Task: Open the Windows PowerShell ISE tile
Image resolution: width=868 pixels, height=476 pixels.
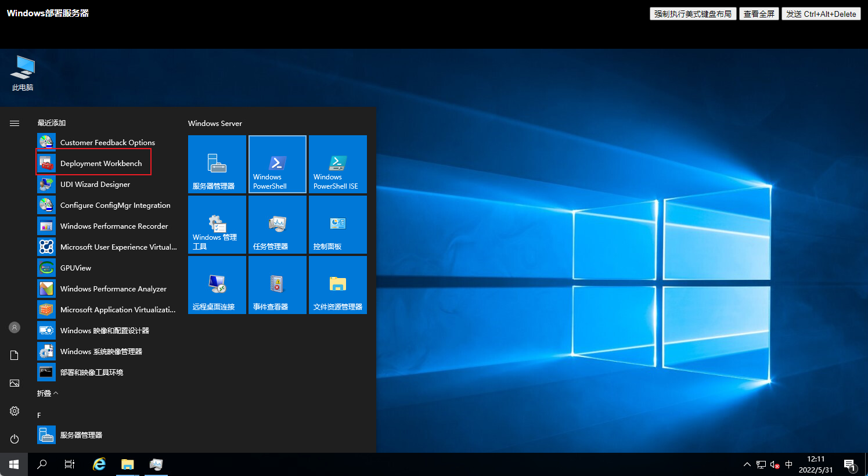Action: pos(338,164)
